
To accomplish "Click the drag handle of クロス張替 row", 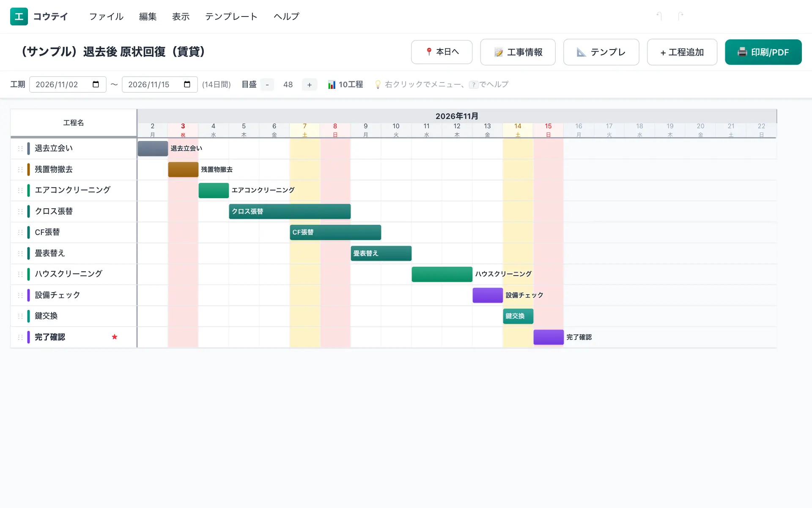I will (20, 211).
